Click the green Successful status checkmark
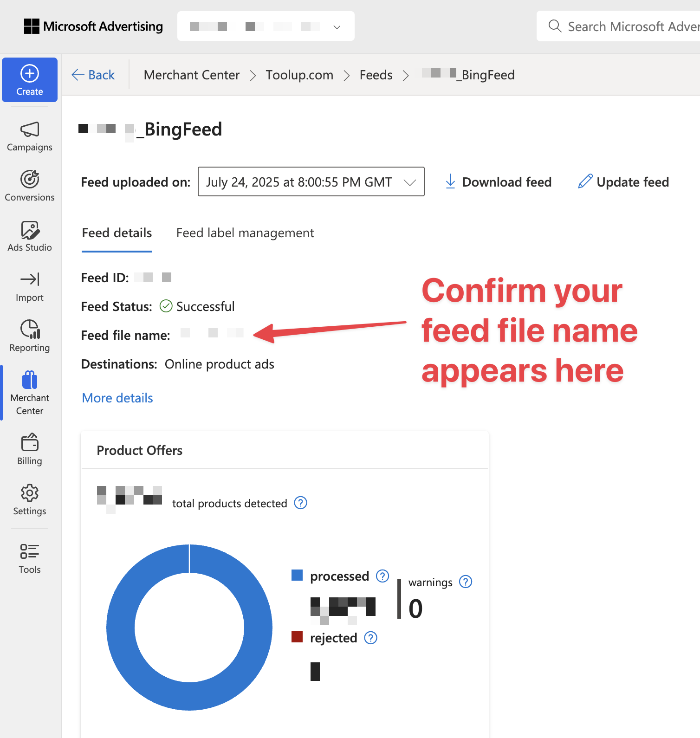The width and height of the screenshot is (700, 738). (x=166, y=306)
